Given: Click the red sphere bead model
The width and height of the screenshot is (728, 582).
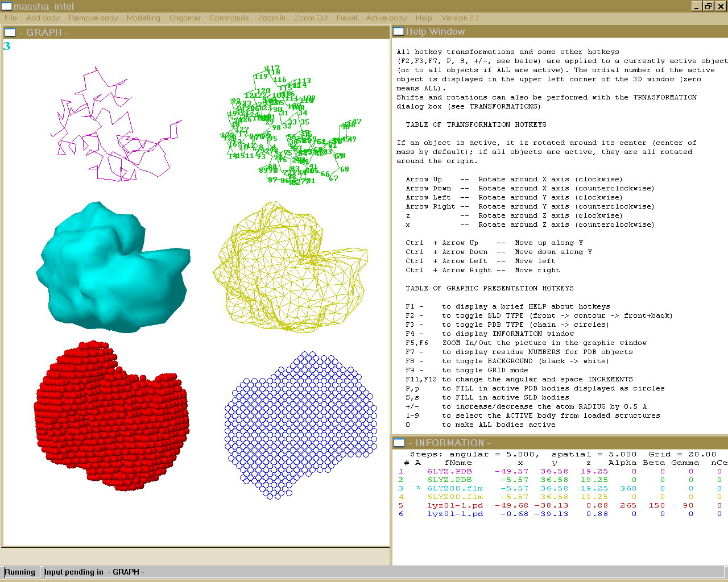Looking at the screenshot, I should 111,415.
